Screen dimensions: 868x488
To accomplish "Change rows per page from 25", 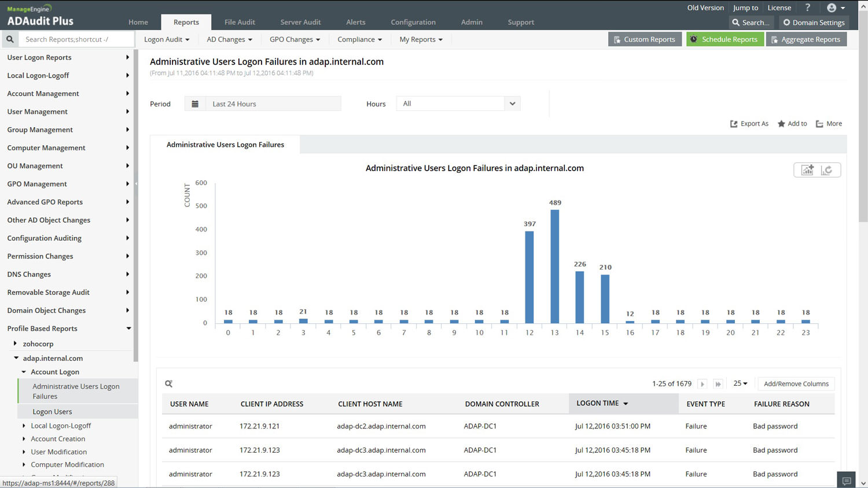I will pos(740,383).
